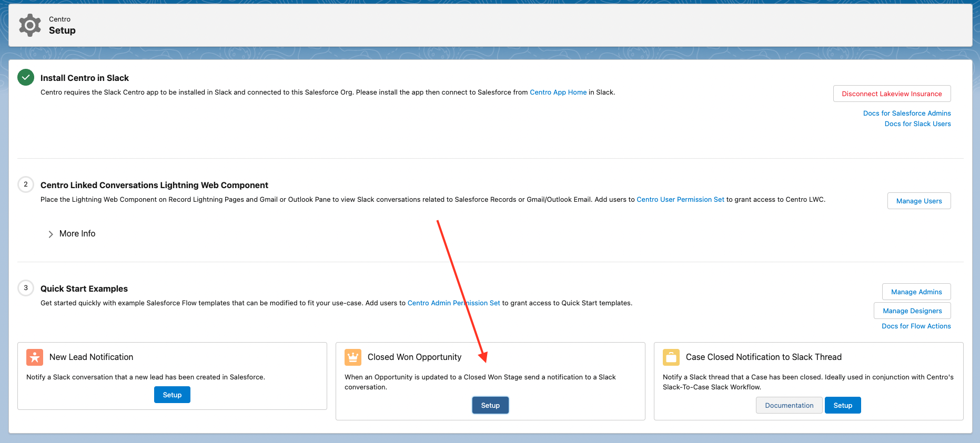Open Centro User Permission Set link
The width and height of the screenshot is (980, 443).
680,199
